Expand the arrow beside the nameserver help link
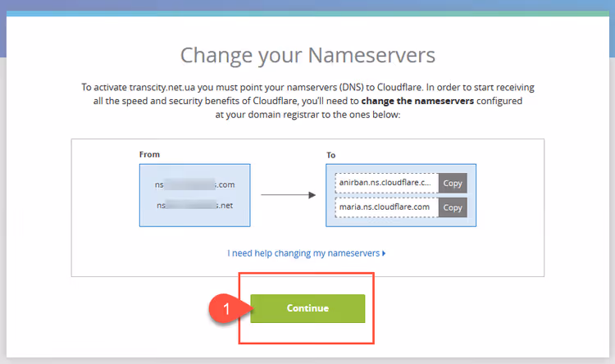 click(384, 253)
